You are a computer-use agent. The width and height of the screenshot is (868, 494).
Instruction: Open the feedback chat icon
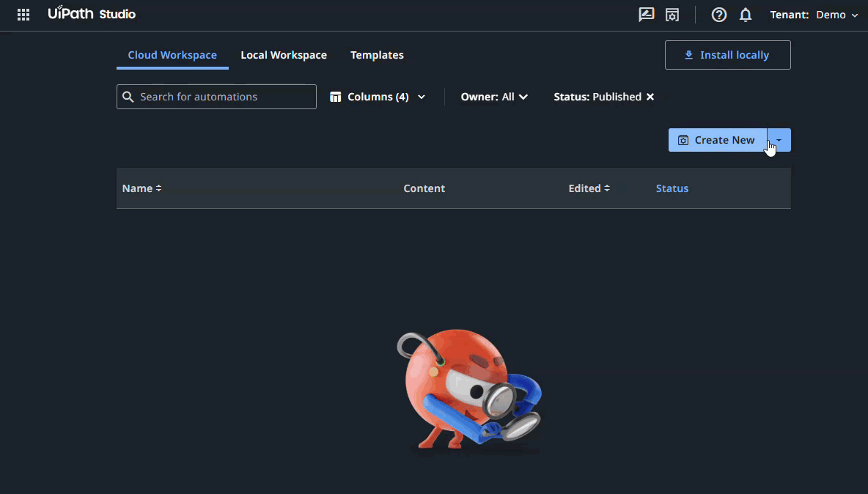(646, 15)
